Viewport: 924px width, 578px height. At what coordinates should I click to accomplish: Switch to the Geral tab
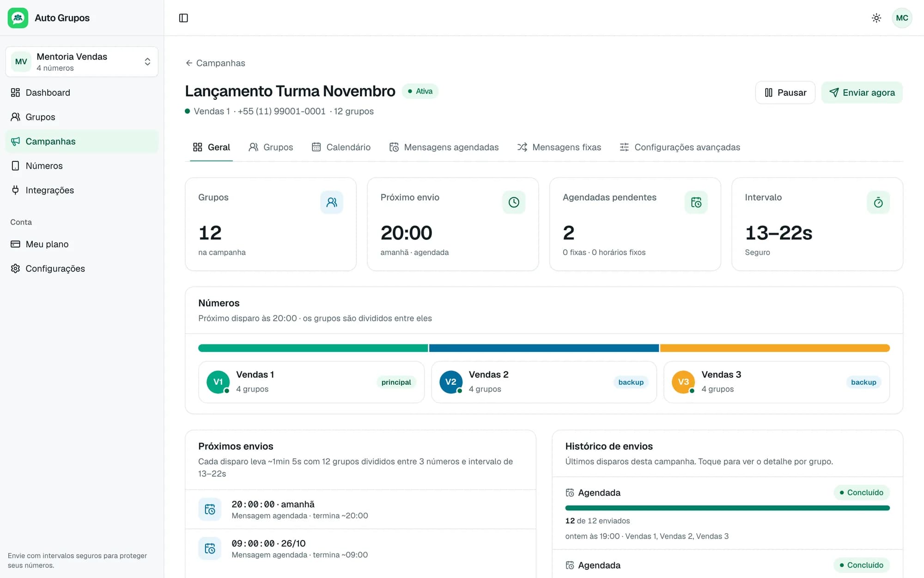click(x=211, y=147)
